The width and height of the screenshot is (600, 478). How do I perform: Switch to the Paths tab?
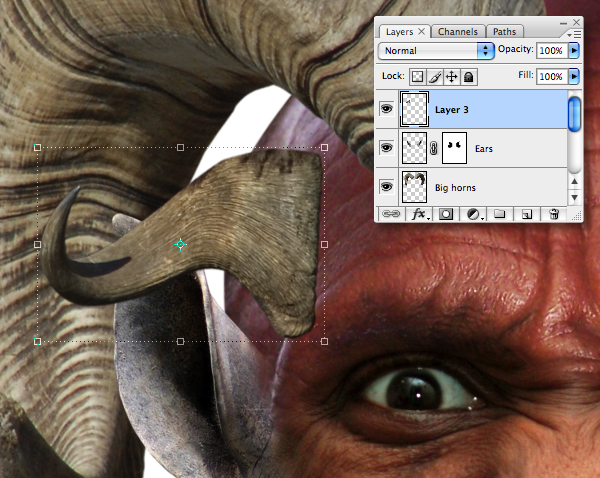504,32
